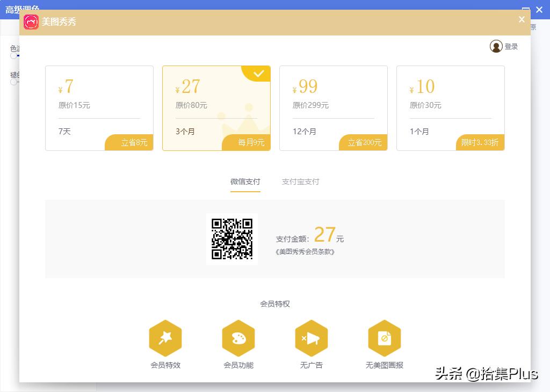Select the ¥99 twelve-month membership plan
Image resolution: width=550 pixels, height=392 pixels.
334,107
